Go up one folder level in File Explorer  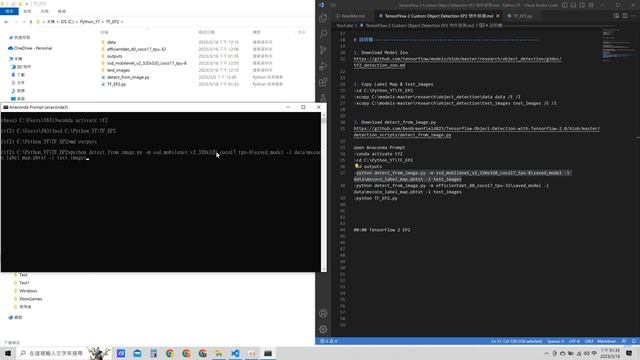(31, 22)
